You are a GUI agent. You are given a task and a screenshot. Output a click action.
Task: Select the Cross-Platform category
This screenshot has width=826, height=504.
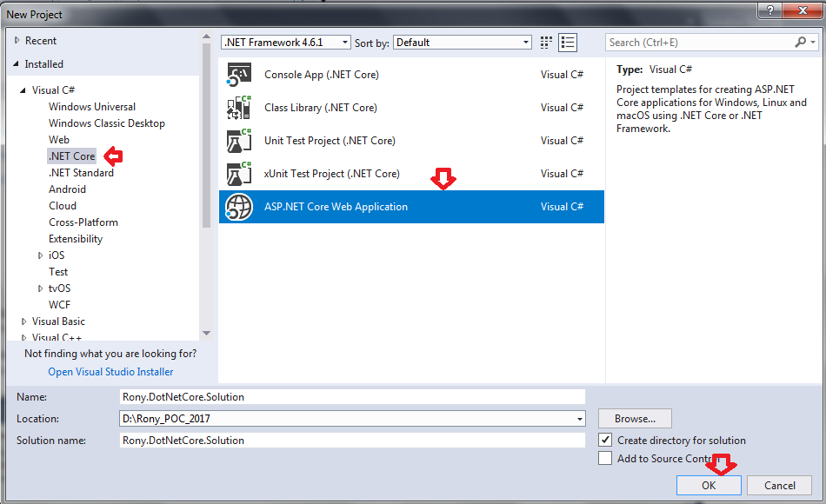click(x=83, y=222)
